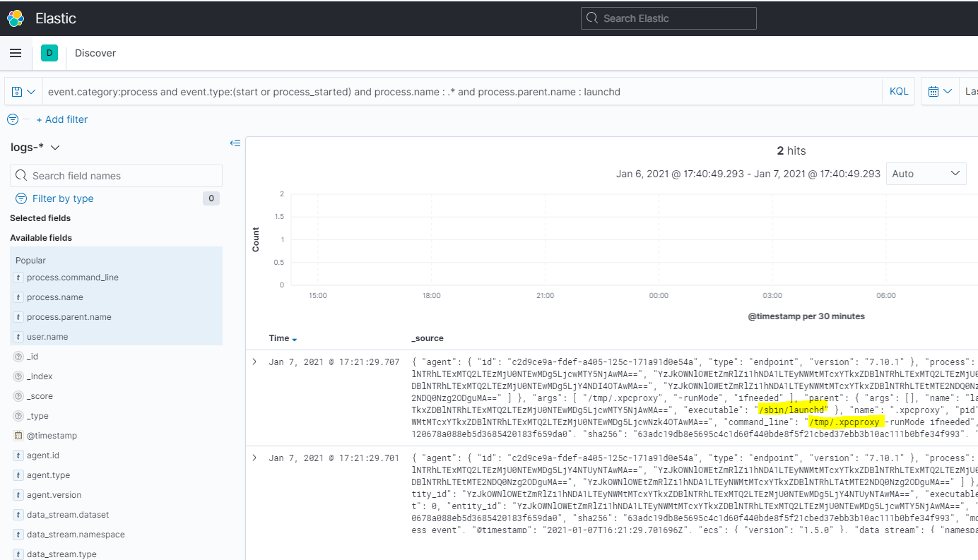Click the filter options icon beside Add filter
The image size is (978, 560).
click(x=13, y=119)
